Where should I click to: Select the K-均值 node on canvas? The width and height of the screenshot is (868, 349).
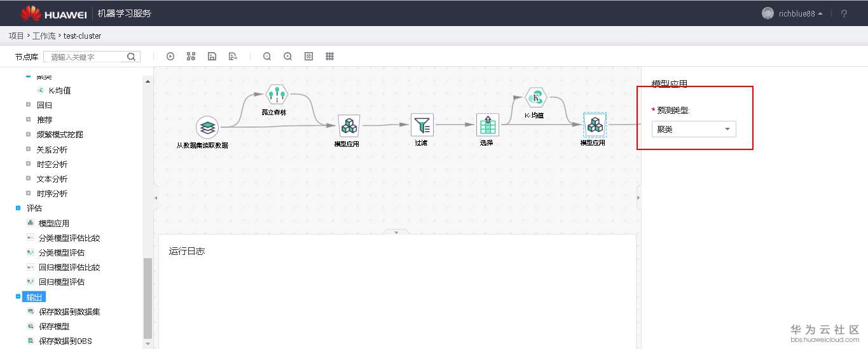coord(536,97)
